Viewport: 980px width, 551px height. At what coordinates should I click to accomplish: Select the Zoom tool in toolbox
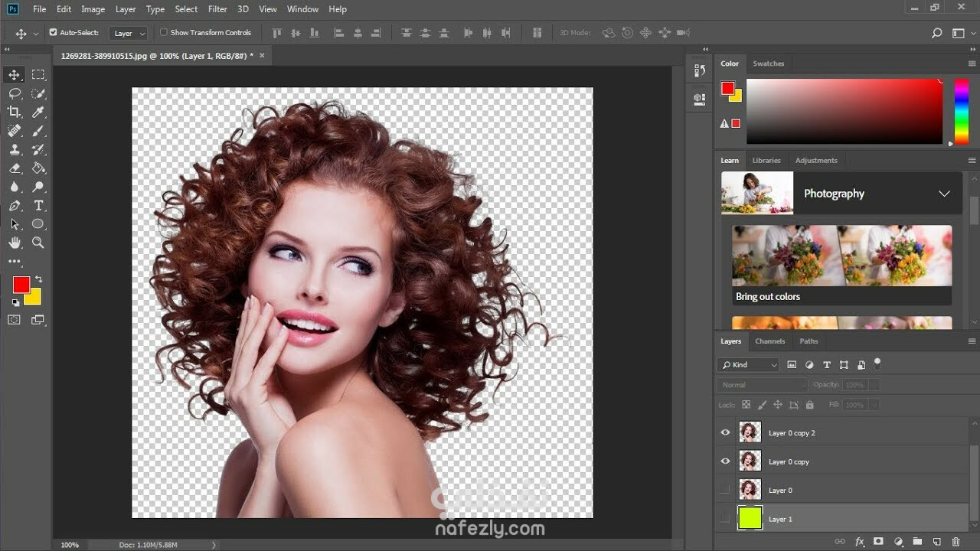(38, 243)
